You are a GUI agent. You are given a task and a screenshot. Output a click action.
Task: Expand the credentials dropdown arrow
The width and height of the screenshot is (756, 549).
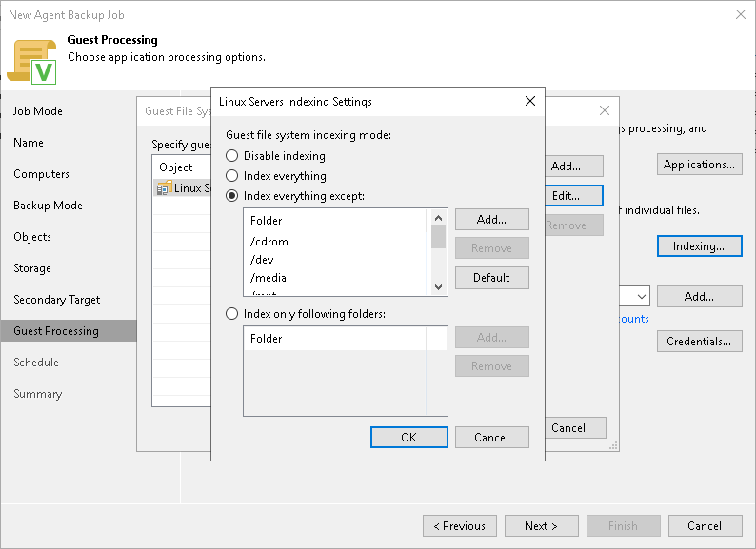641,297
